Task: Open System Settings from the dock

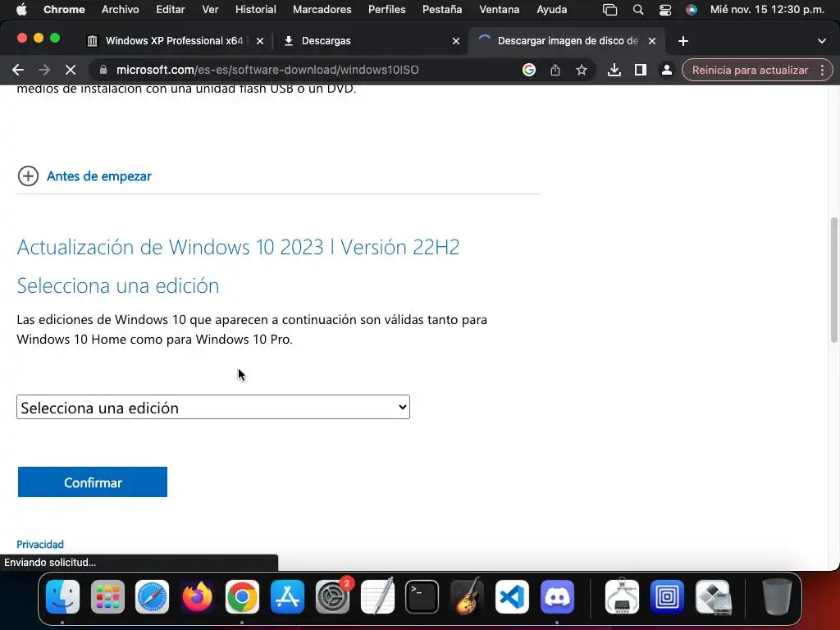Action: click(x=332, y=596)
